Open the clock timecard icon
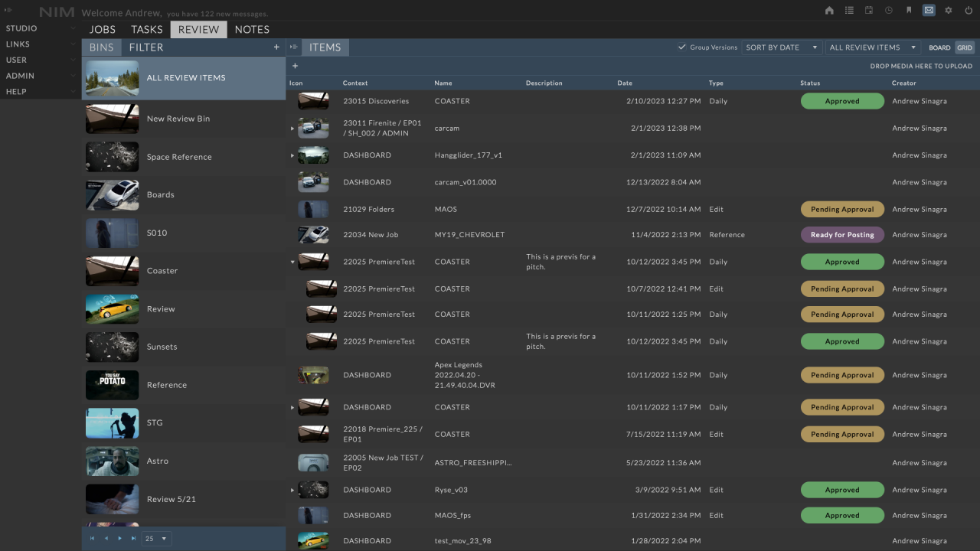 (x=889, y=11)
